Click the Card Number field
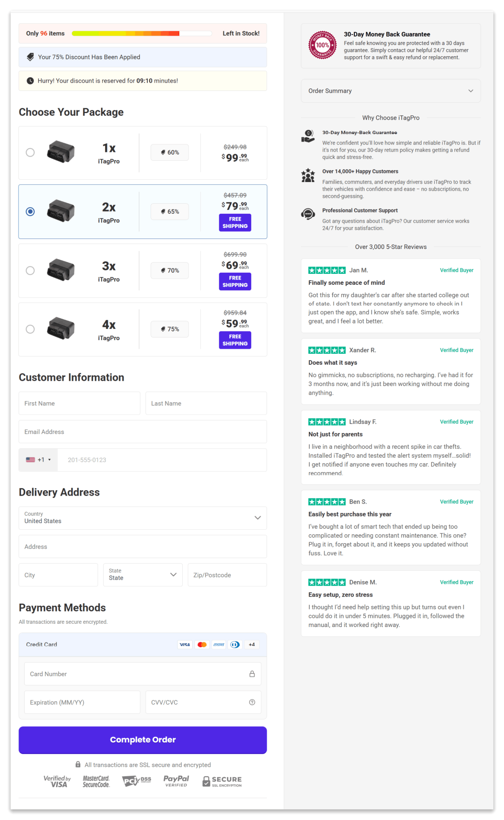 pyautogui.click(x=143, y=674)
